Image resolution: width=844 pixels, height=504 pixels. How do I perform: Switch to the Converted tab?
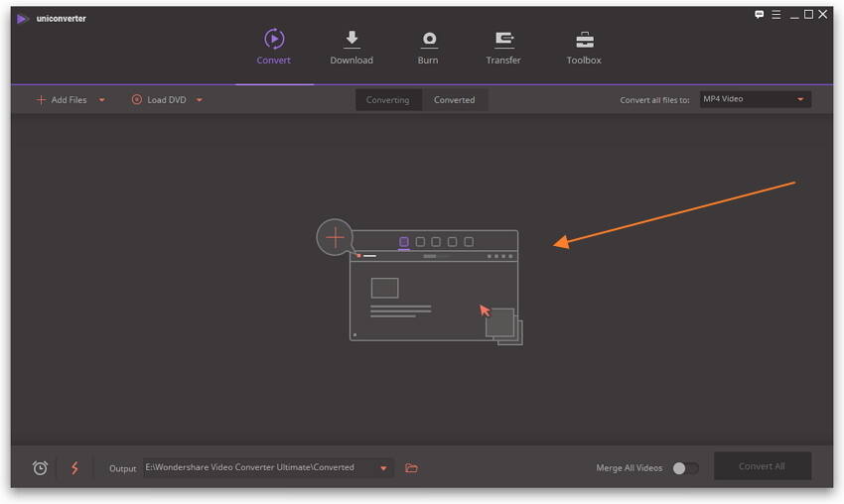pos(455,100)
